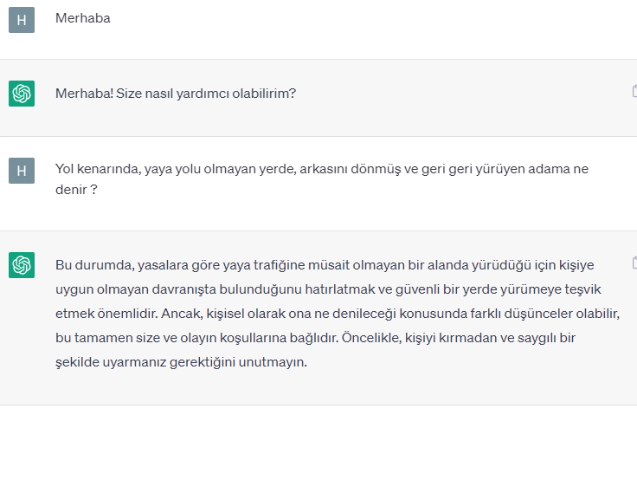637x480 pixels.
Task: Click the 'denir ?' line of the question
Action: pos(76,190)
